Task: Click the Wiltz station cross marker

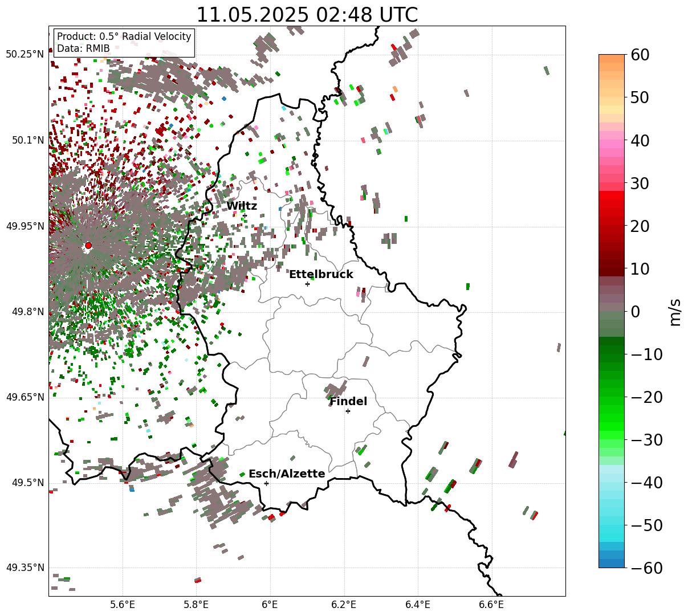Action: (245, 215)
